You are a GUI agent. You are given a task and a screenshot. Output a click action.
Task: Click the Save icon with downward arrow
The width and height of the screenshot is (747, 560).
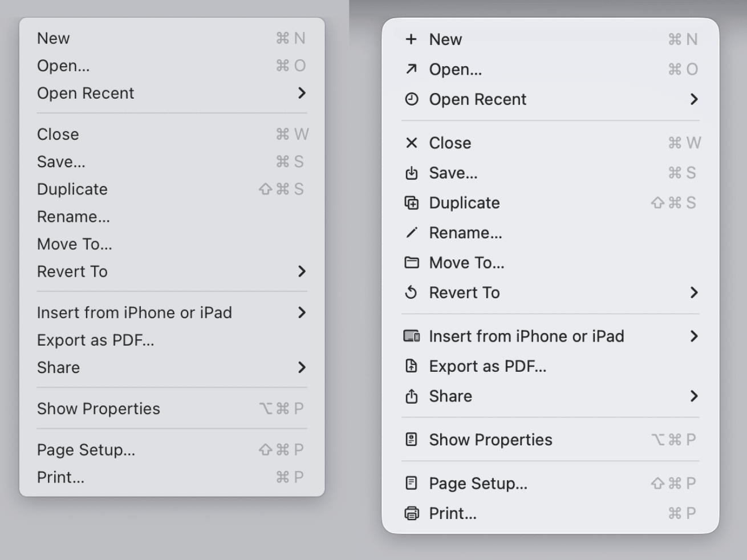point(411,173)
